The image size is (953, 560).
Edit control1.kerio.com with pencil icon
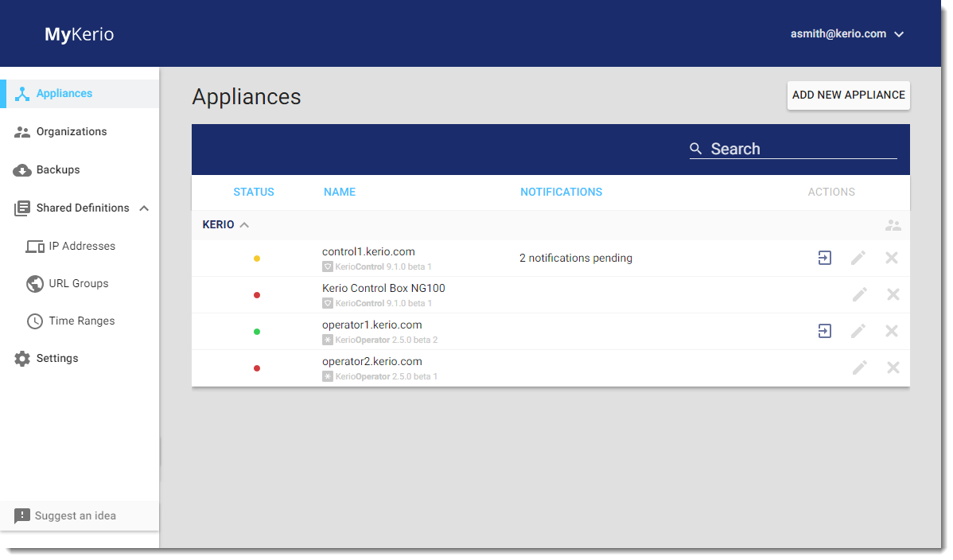click(x=858, y=258)
